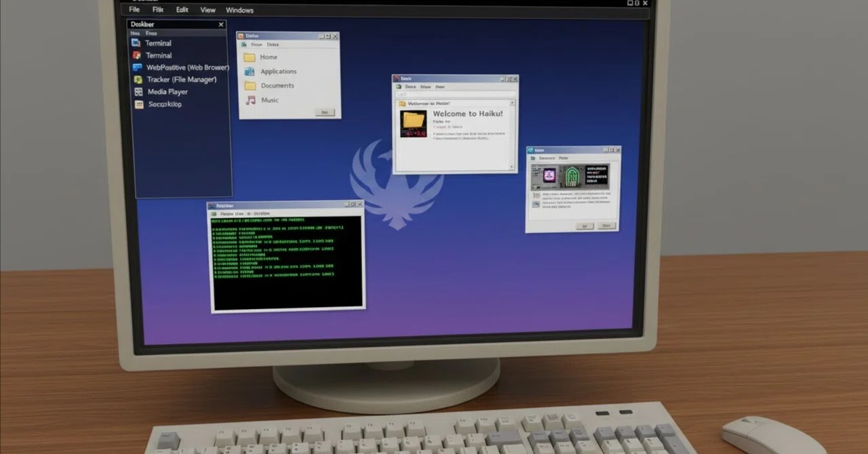Click the green menu icon in Welcome window
Screen dimensions: 868x454
tap(397, 87)
